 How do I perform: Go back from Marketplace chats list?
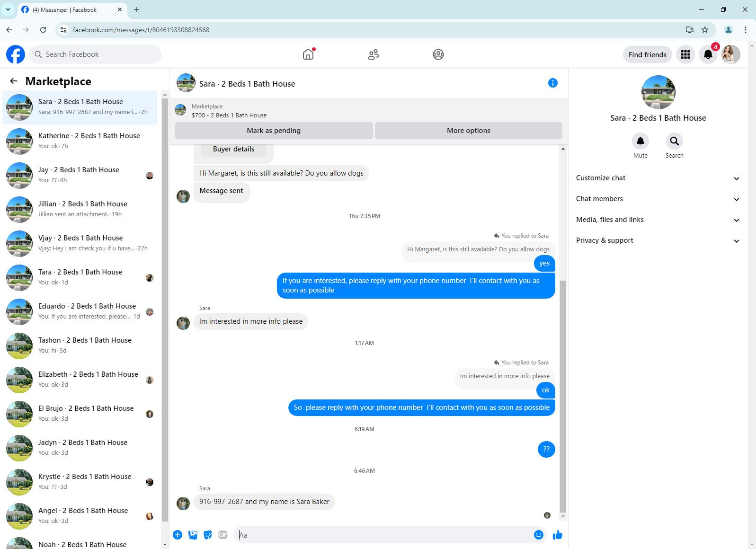pyautogui.click(x=14, y=81)
